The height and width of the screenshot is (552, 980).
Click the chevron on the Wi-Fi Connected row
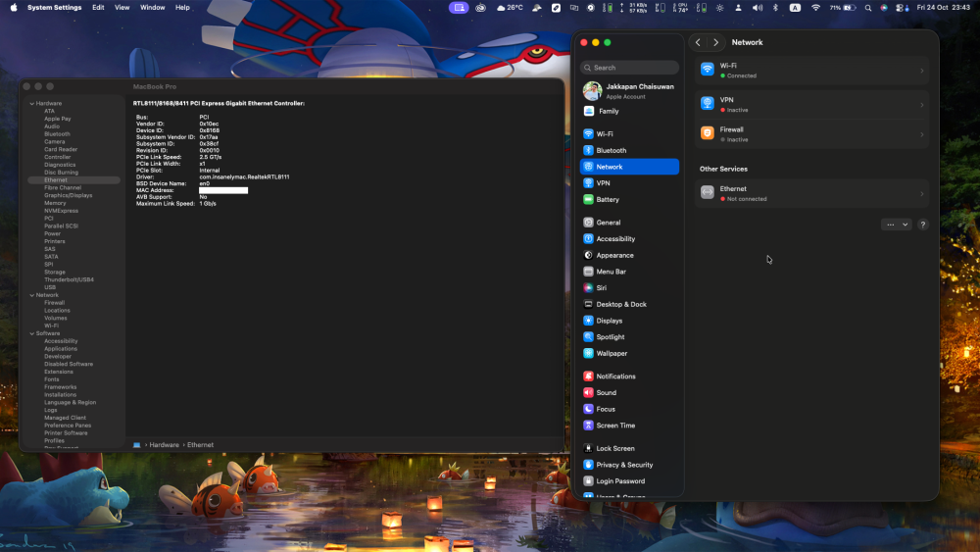point(921,71)
